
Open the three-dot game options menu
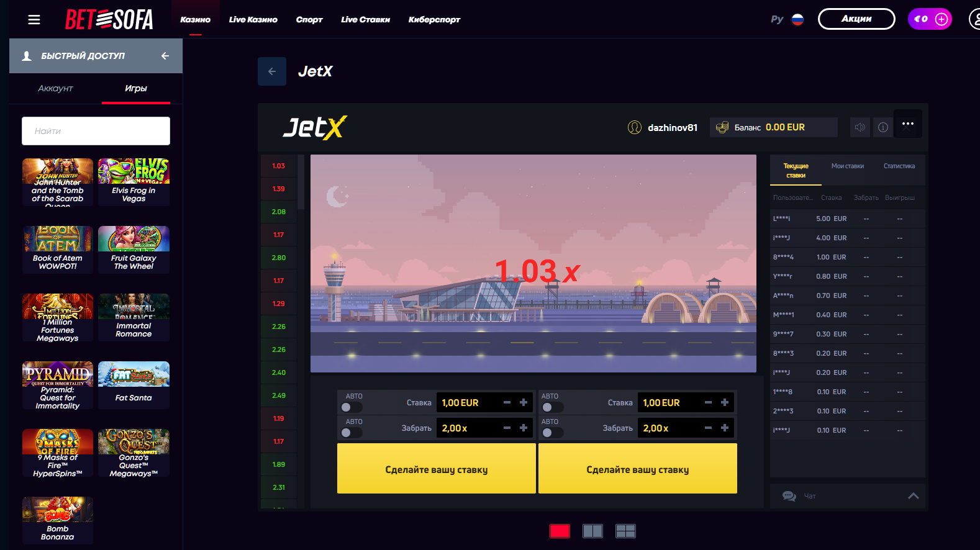click(907, 124)
